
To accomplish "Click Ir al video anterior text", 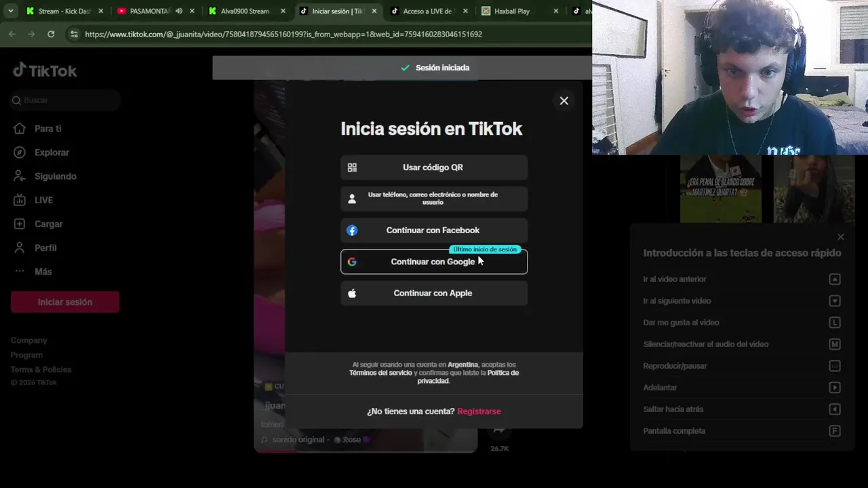I will click(675, 279).
